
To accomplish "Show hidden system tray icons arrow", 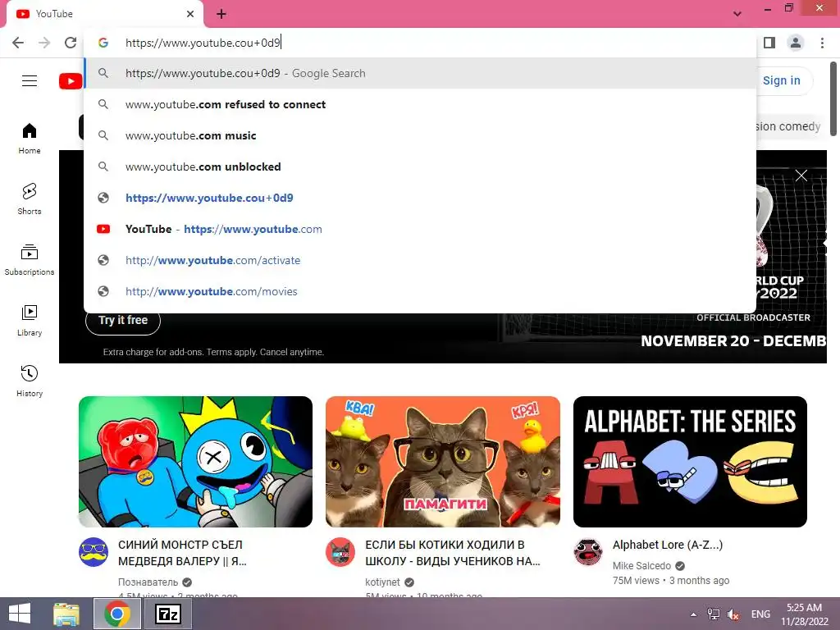I will tap(693, 614).
